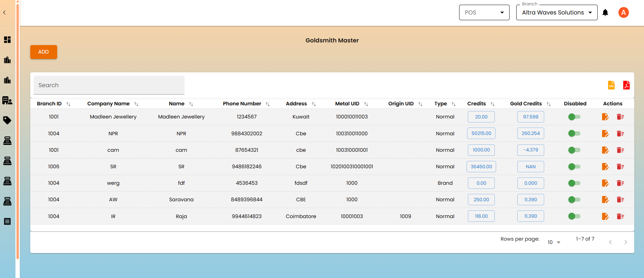Change rows per page dropdown
This screenshot has width=644, height=278.
(554, 242)
